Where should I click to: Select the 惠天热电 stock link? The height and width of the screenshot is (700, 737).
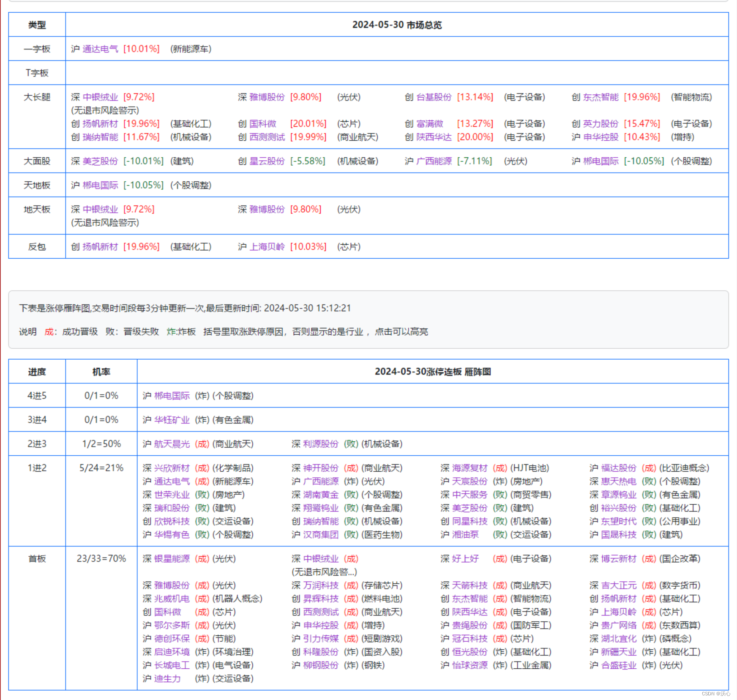pos(619,481)
